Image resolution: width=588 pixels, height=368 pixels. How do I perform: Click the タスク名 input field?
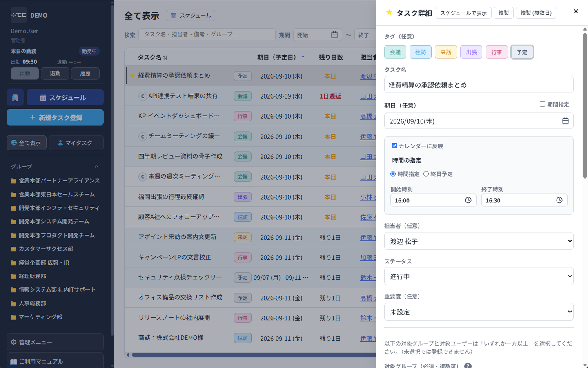(479, 85)
